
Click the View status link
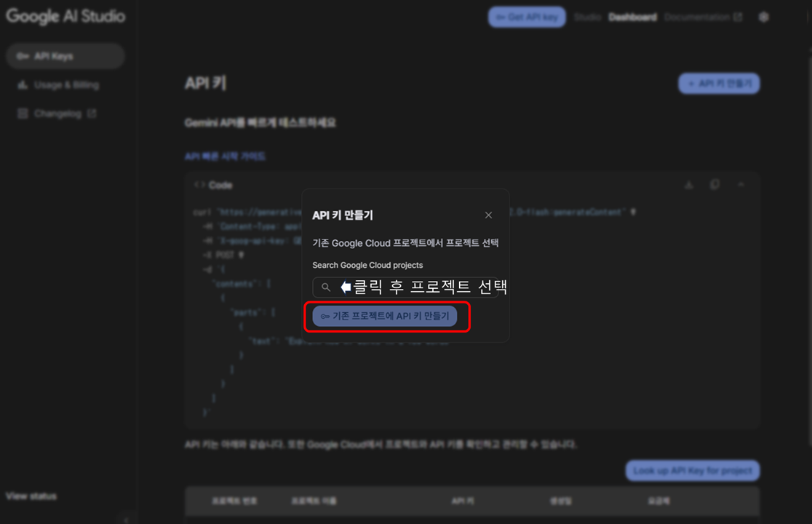pyautogui.click(x=31, y=496)
